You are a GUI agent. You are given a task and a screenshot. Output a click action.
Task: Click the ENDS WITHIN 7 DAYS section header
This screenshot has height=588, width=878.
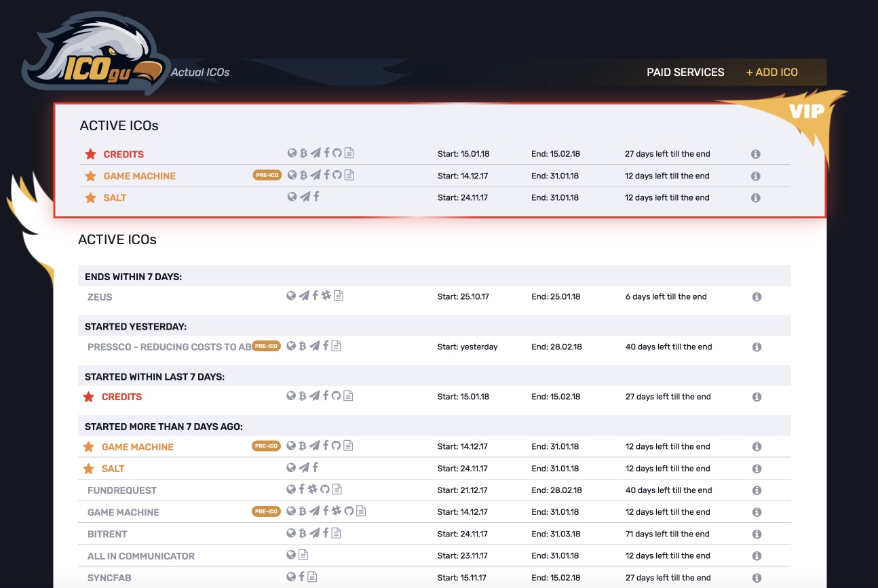tap(434, 276)
